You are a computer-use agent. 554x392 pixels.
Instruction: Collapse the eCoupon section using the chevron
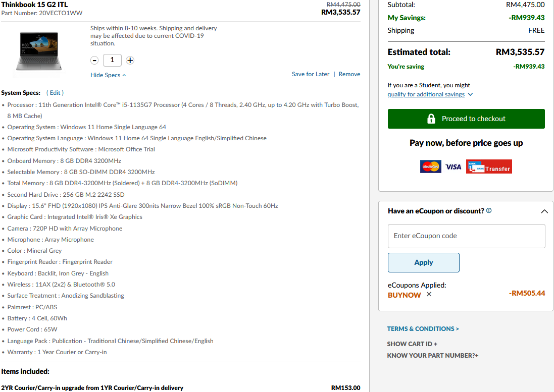tap(544, 211)
